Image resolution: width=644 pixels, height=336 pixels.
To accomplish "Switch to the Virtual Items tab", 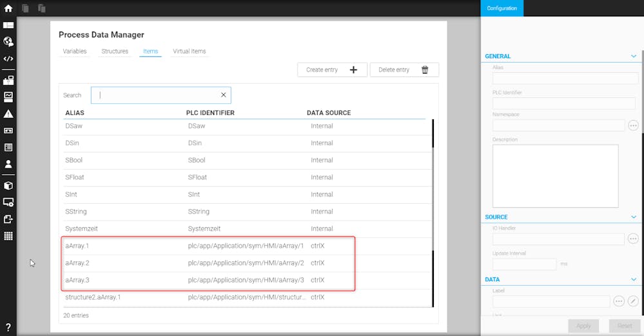I will point(190,52).
